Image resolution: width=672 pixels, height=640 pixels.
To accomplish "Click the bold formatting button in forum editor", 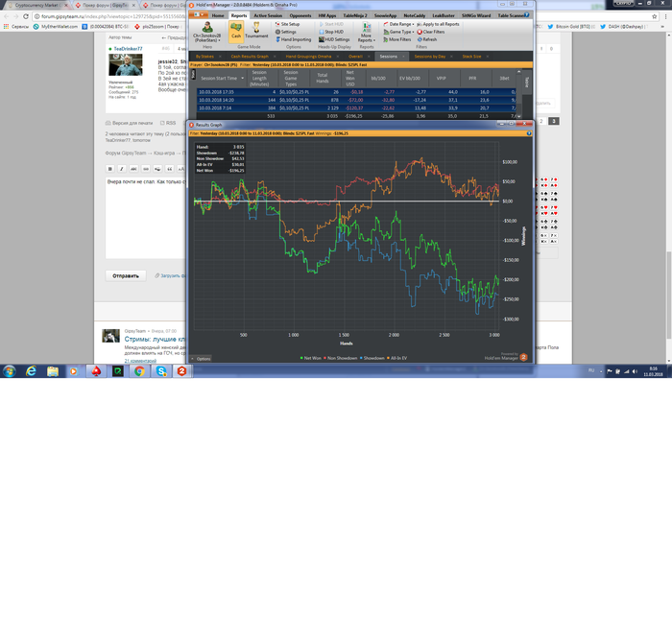I will point(109,169).
